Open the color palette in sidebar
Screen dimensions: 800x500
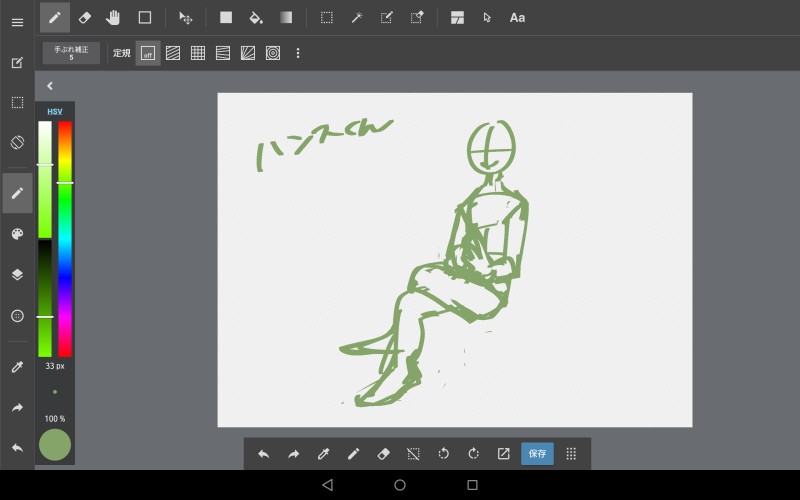[x=17, y=234]
